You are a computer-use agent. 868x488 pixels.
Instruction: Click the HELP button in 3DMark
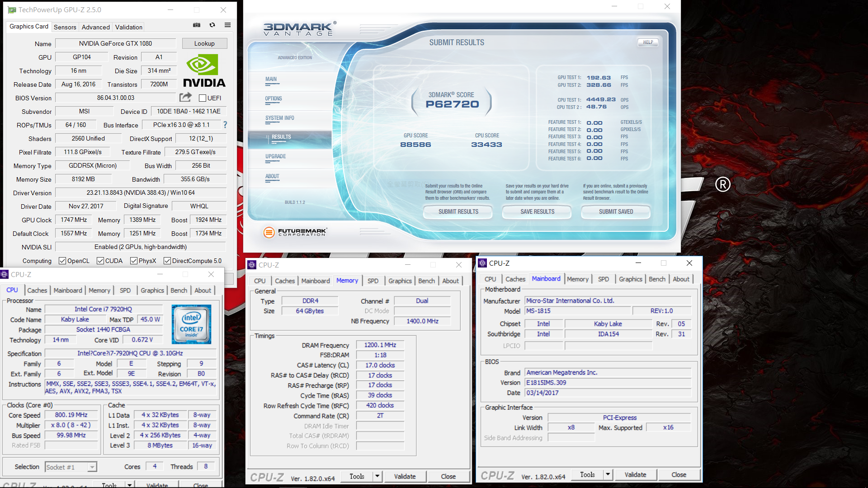pyautogui.click(x=648, y=42)
